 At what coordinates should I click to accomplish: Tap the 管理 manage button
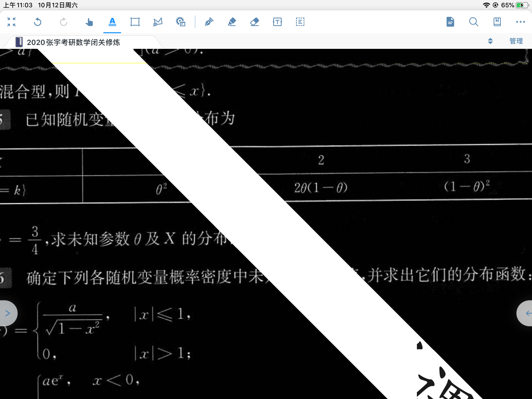click(x=516, y=41)
